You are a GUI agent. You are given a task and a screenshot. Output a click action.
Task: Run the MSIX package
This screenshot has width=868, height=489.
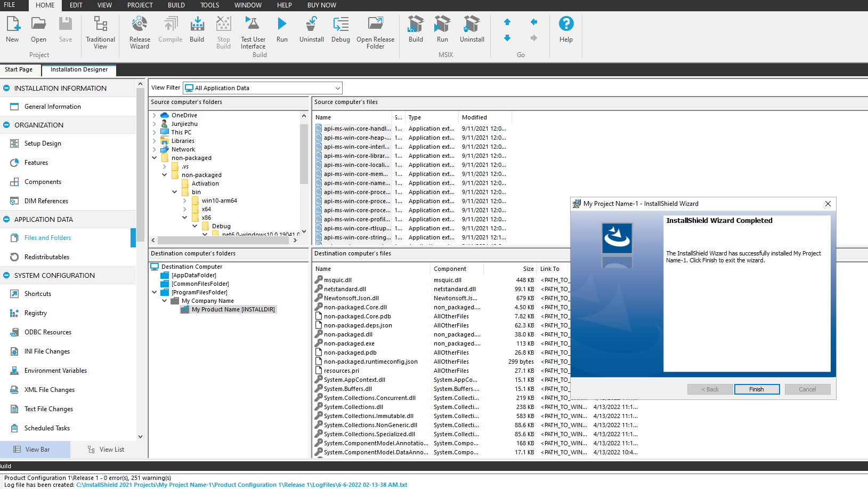pyautogui.click(x=442, y=30)
